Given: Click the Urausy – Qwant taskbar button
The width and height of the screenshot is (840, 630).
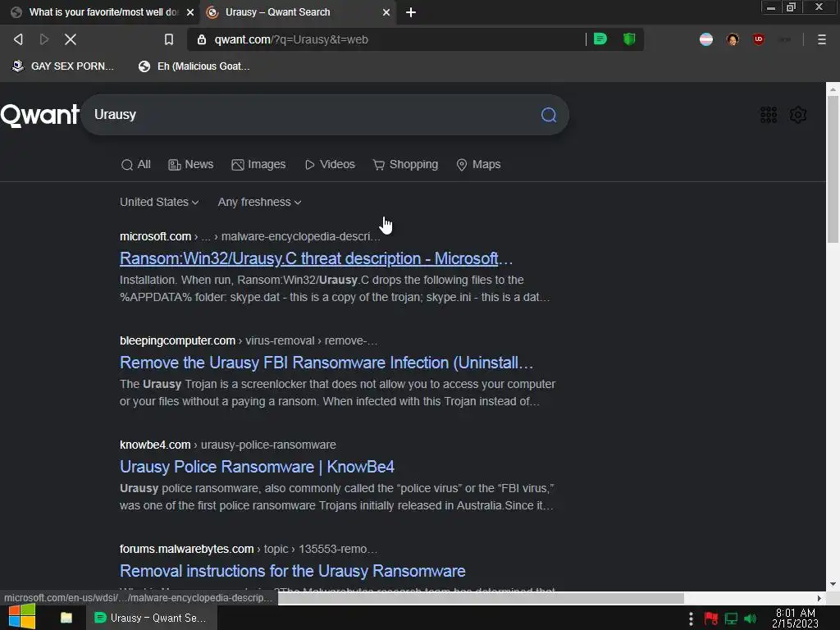Looking at the screenshot, I should coord(152,618).
